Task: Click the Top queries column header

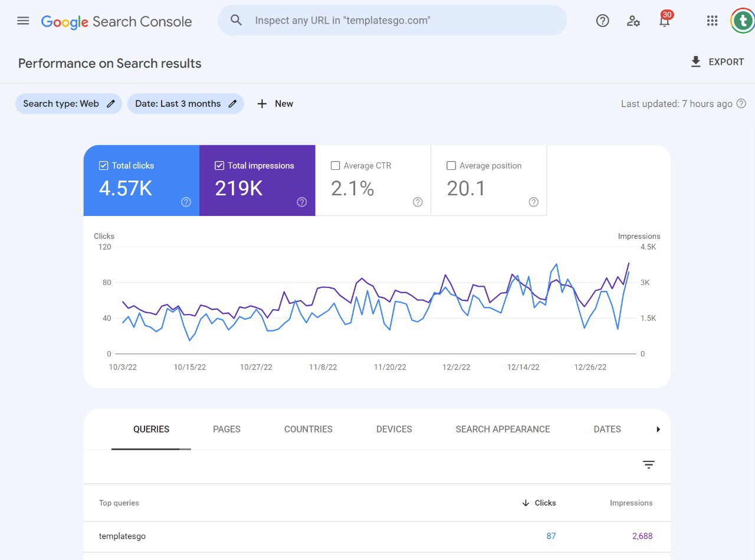Action: click(x=119, y=503)
